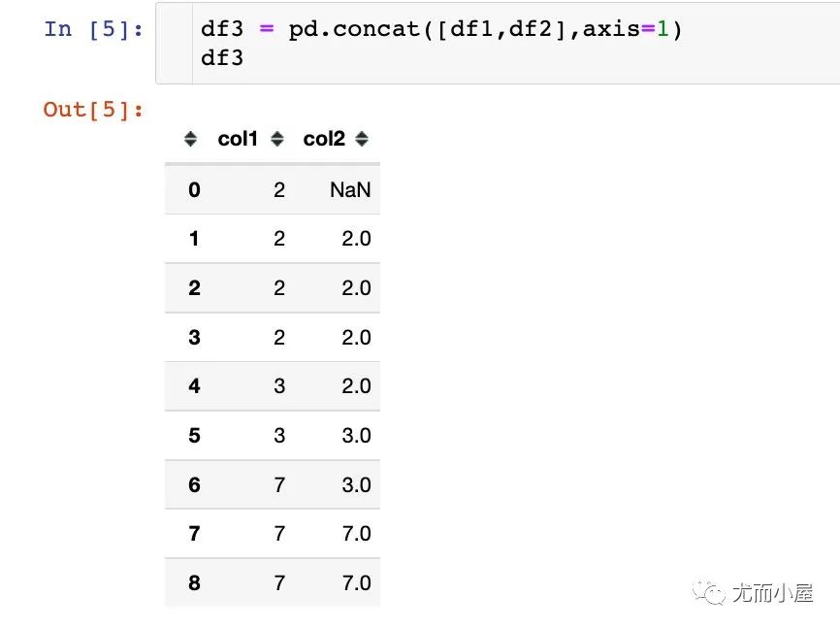Click col1 value in row 6

279,484
